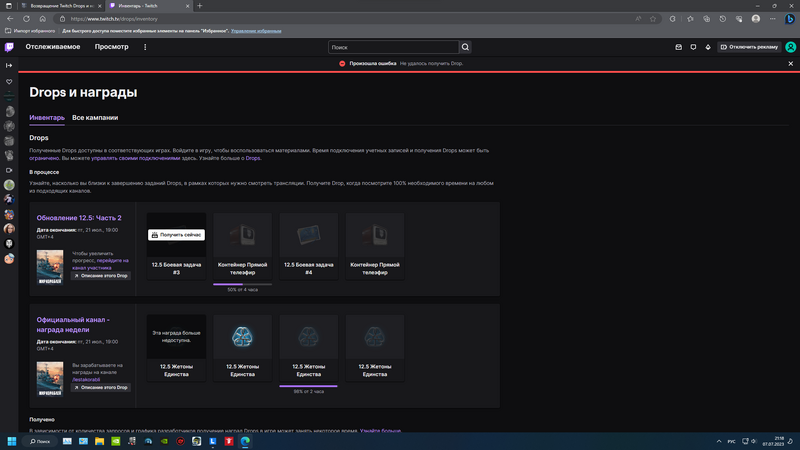Click in the Twitch search input field
Screen dimensions: 800x450
tap(393, 47)
